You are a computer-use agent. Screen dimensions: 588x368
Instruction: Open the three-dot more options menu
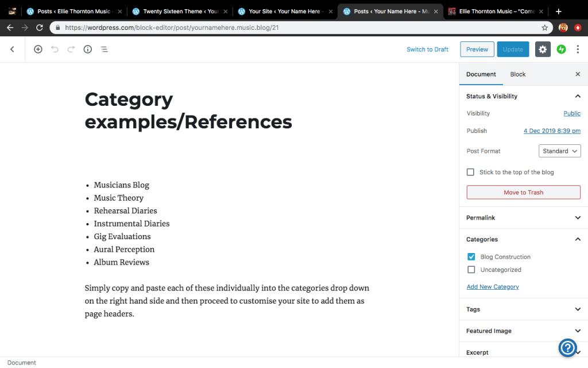click(x=578, y=49)
